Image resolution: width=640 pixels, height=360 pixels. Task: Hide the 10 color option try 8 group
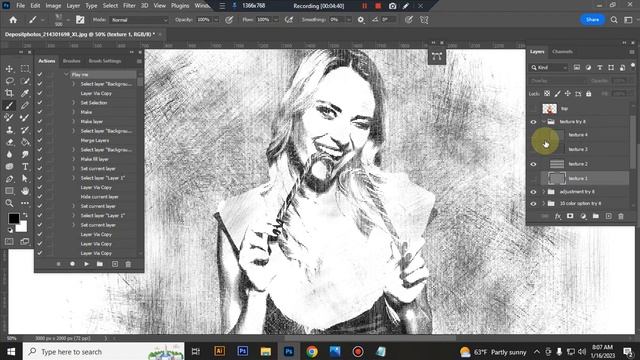pos(533,204)
